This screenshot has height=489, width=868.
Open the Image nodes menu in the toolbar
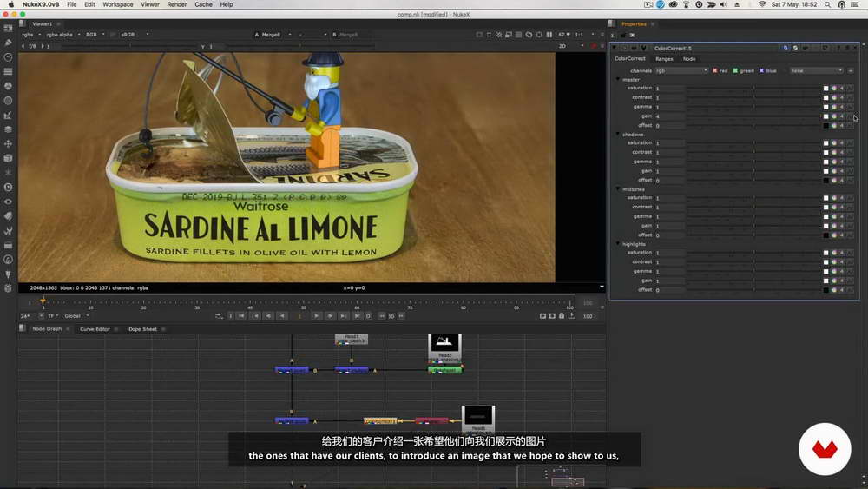[x=8, y=28]
